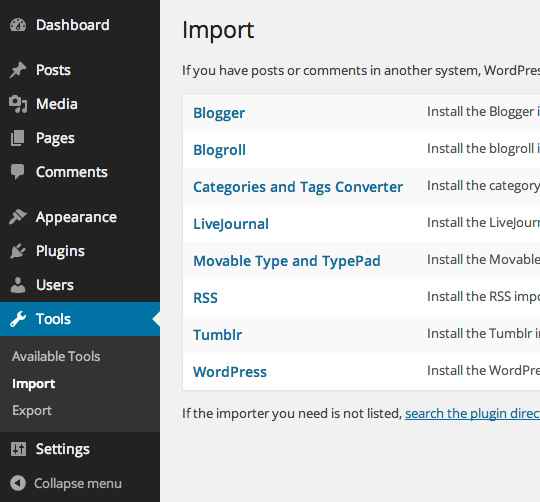
Task: Open the Blogger importer link
Action: tap(219, 114)
